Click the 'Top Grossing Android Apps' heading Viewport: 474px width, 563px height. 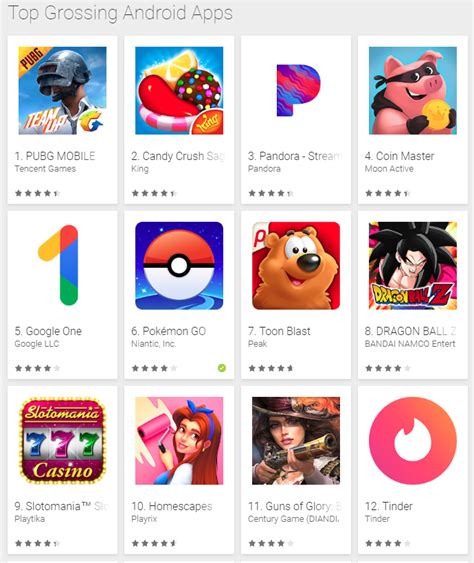coord(120,13)
